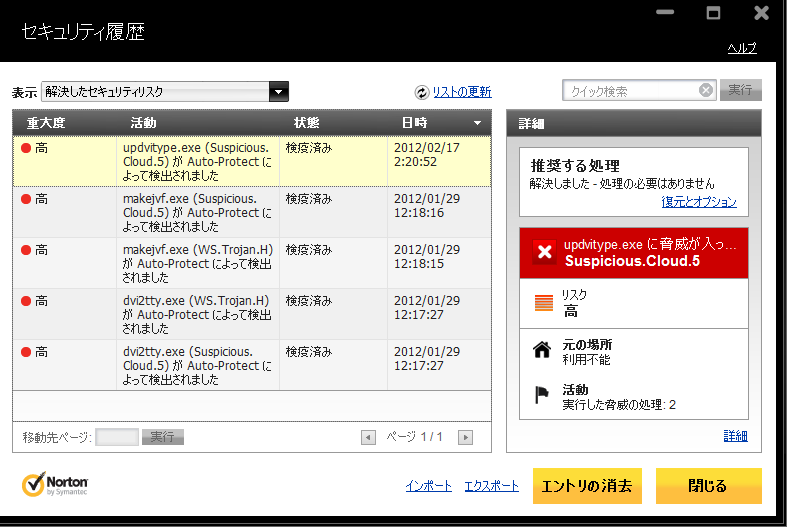
Task: Click the 日時 column sort arrow
Action: click(477, 123)
